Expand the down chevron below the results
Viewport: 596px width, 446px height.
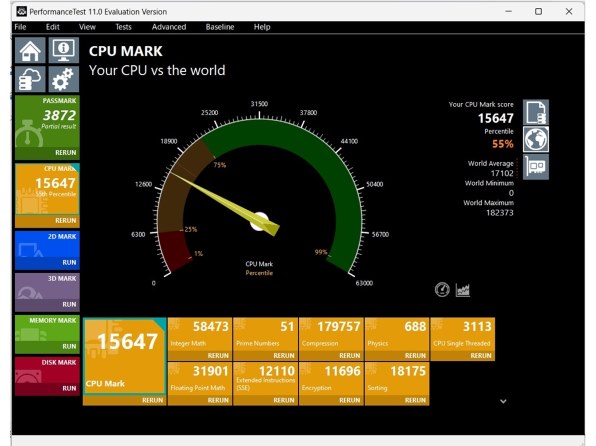click(x=503, y=401)
